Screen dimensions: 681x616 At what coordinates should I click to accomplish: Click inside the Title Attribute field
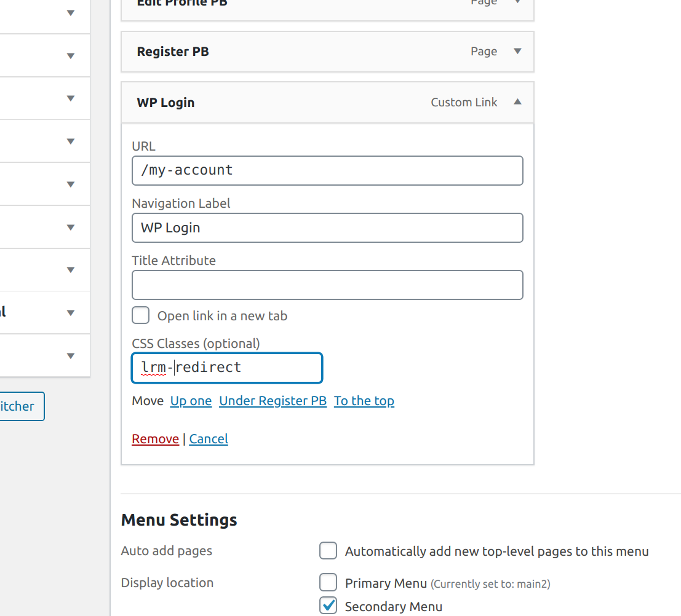[x=327, y=285]
